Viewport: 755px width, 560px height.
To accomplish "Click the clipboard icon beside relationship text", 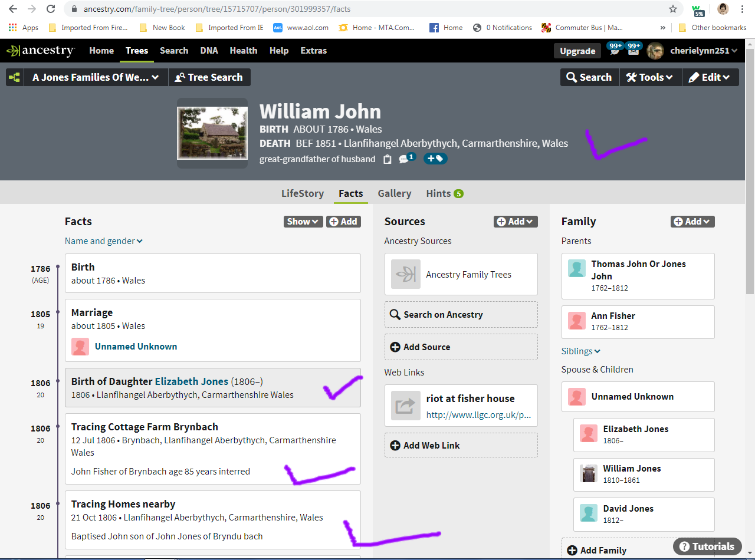I will point(387,159).
